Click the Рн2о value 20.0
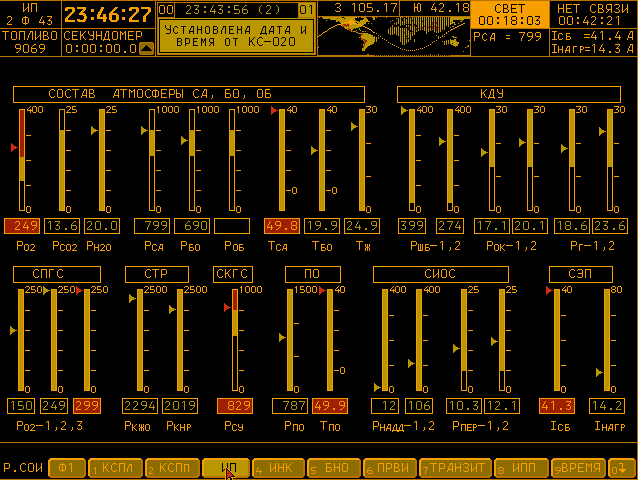This screenshot has width=638, height=480. click(102, 226)
